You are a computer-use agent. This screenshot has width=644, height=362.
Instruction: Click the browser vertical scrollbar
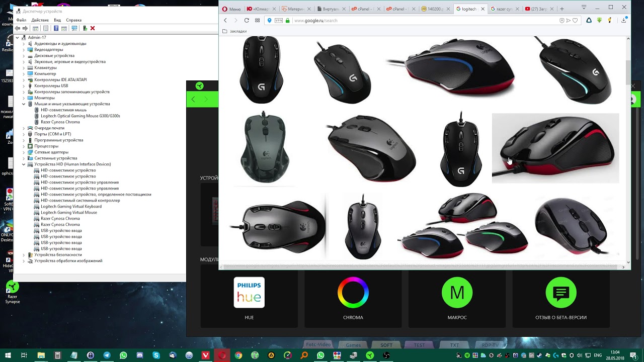click(628, 73)
